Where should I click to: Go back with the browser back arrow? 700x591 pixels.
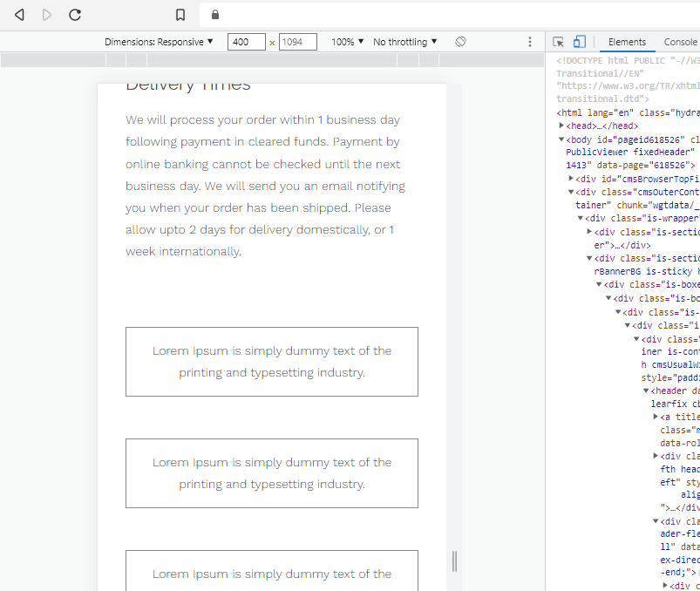[x=19, y=15]
